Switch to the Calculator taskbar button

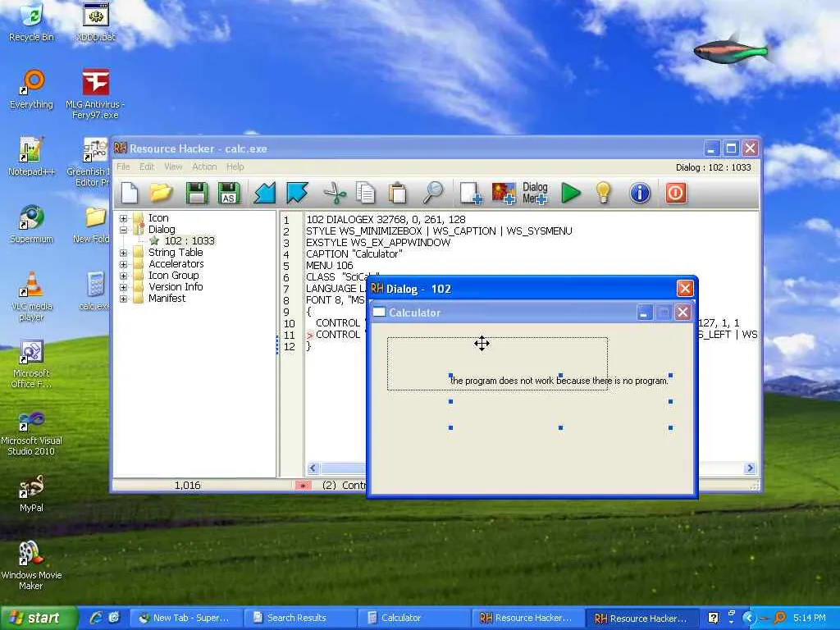pos(413,618)
